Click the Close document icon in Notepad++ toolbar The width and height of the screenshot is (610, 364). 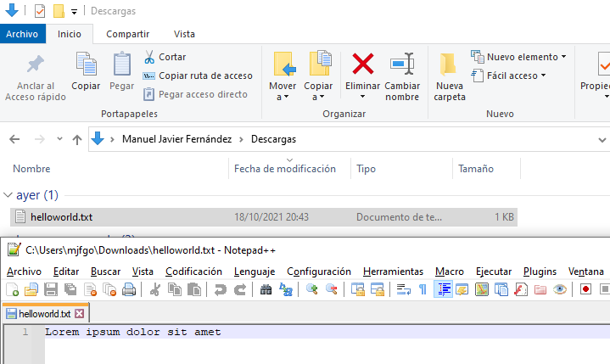pos(90,289)
